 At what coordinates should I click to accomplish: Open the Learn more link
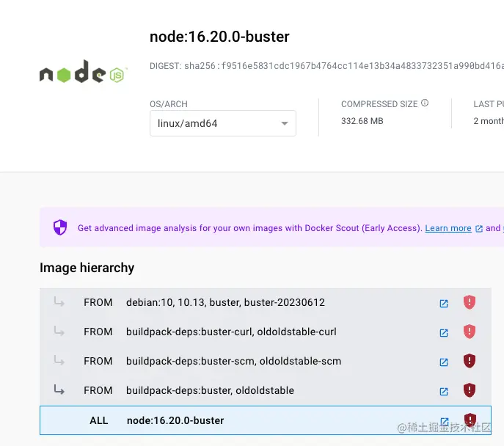pyautogui.click(x=448, y=228)
